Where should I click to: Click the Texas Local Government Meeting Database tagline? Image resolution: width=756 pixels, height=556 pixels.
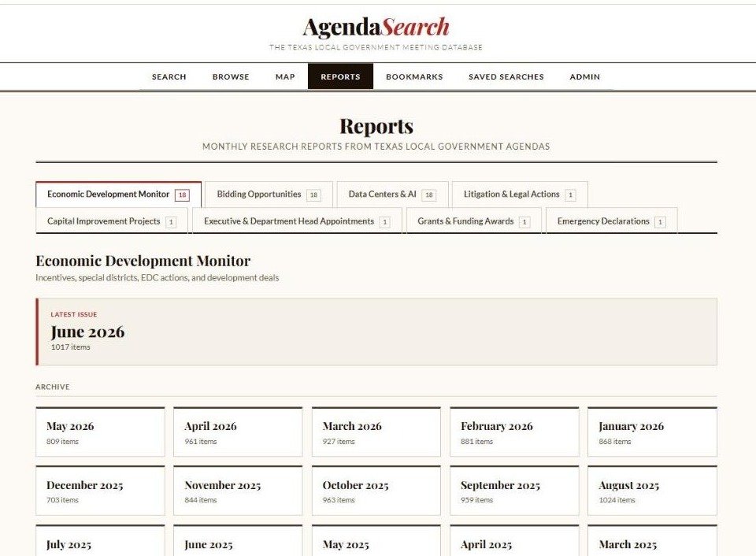[376, 47]
